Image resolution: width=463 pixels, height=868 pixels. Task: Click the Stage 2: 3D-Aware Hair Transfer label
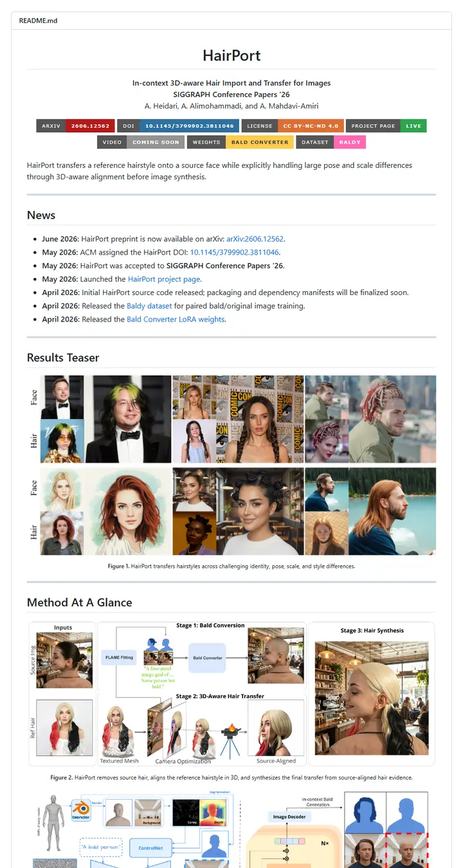(x=220, y=696)
